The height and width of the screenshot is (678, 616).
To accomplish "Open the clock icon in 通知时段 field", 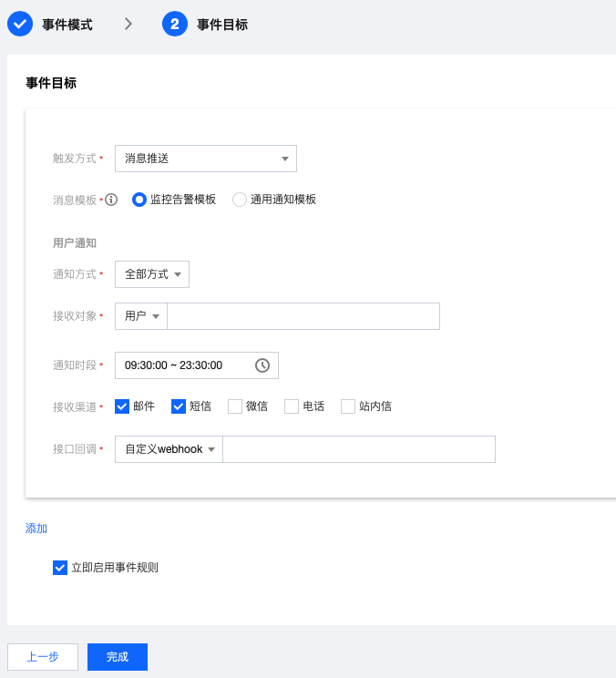I will tap(262, 365).
